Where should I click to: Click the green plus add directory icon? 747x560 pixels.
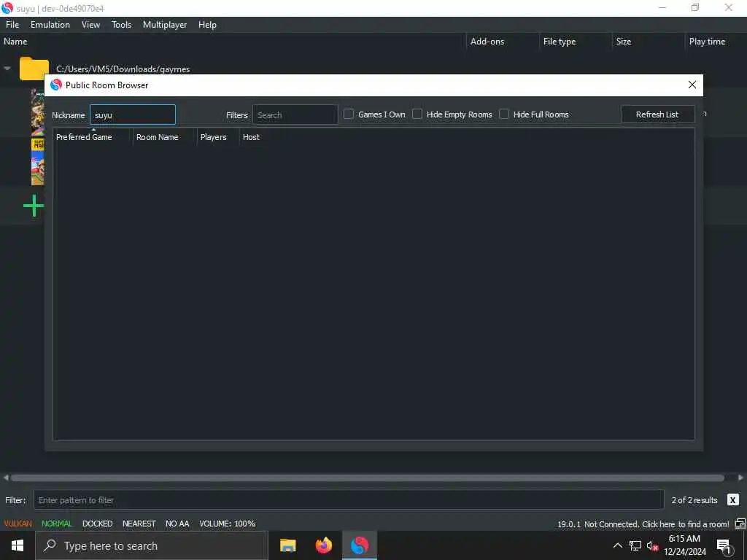(34, 206)
